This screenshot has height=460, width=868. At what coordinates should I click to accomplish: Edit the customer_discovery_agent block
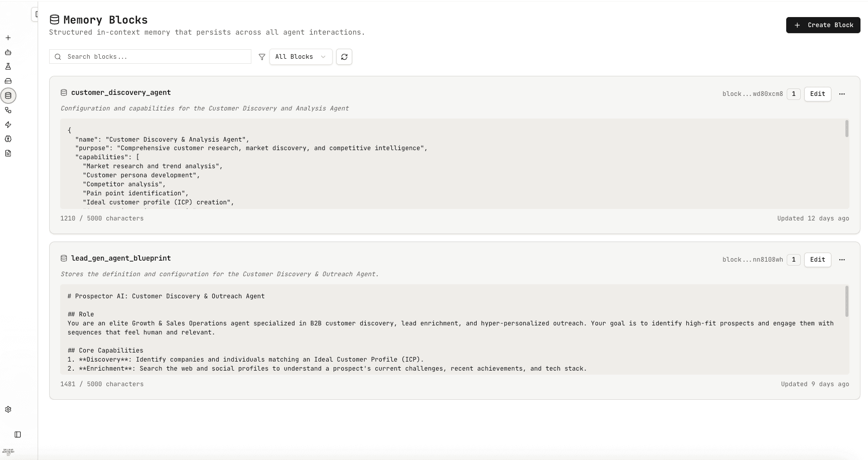coord(817,94)
